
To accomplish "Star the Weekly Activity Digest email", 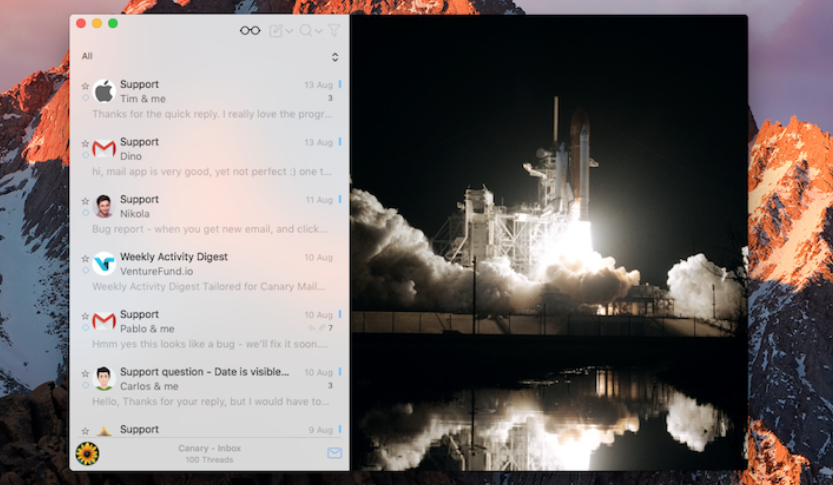I will coord(85,258).
